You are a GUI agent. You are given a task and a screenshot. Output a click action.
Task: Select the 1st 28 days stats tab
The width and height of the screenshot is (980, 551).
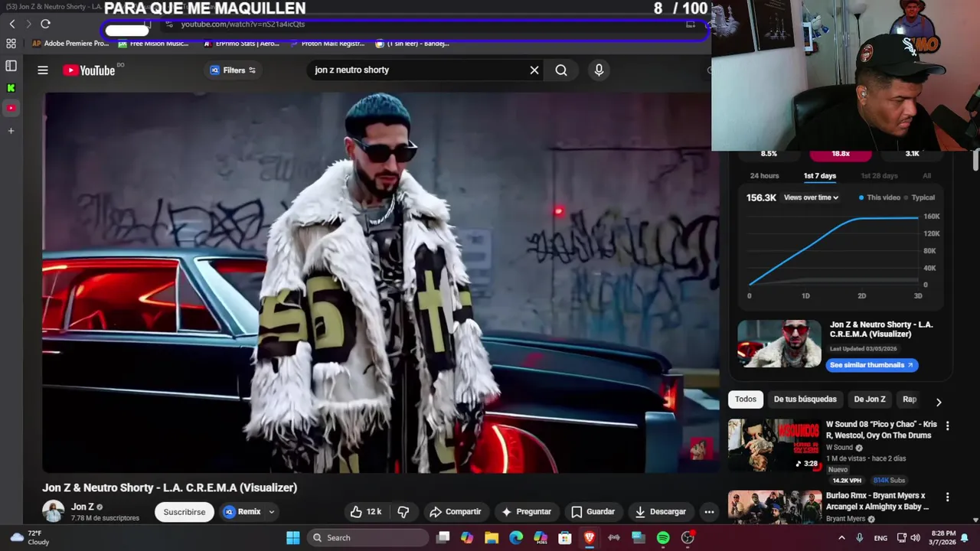pyautogui.click(x=879, y=176)
